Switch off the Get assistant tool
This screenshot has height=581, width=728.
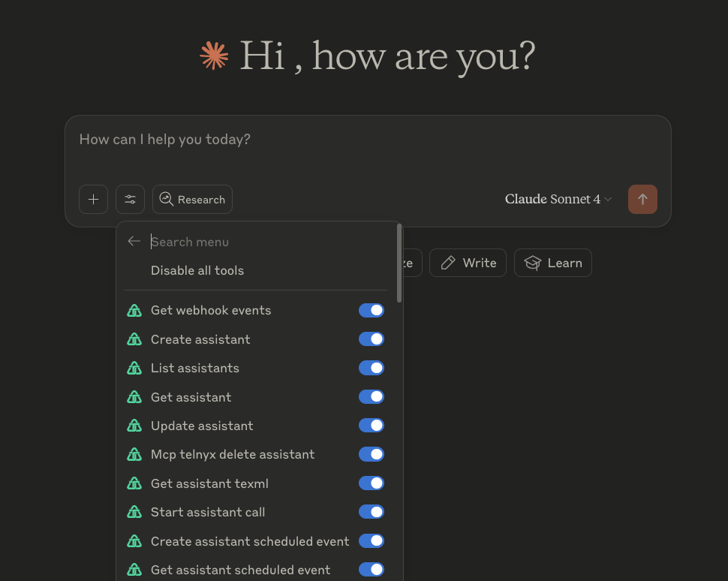click(372, 396)
